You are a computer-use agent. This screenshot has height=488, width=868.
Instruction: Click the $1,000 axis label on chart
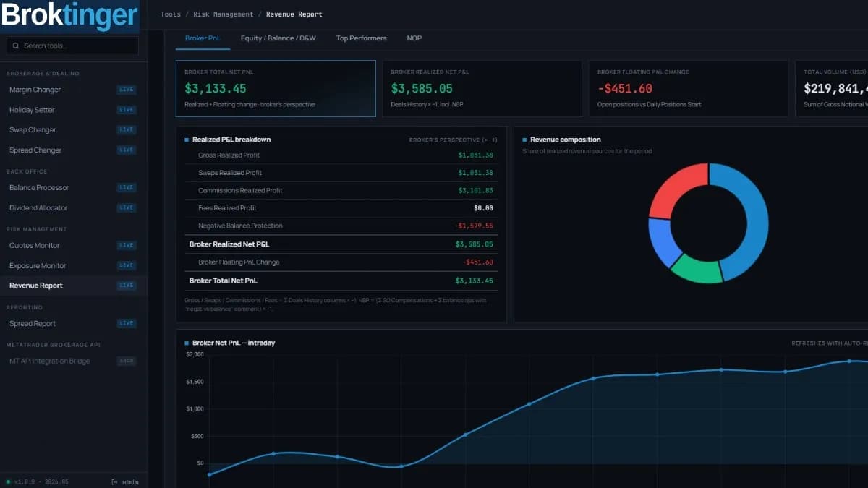pos(195,408)
